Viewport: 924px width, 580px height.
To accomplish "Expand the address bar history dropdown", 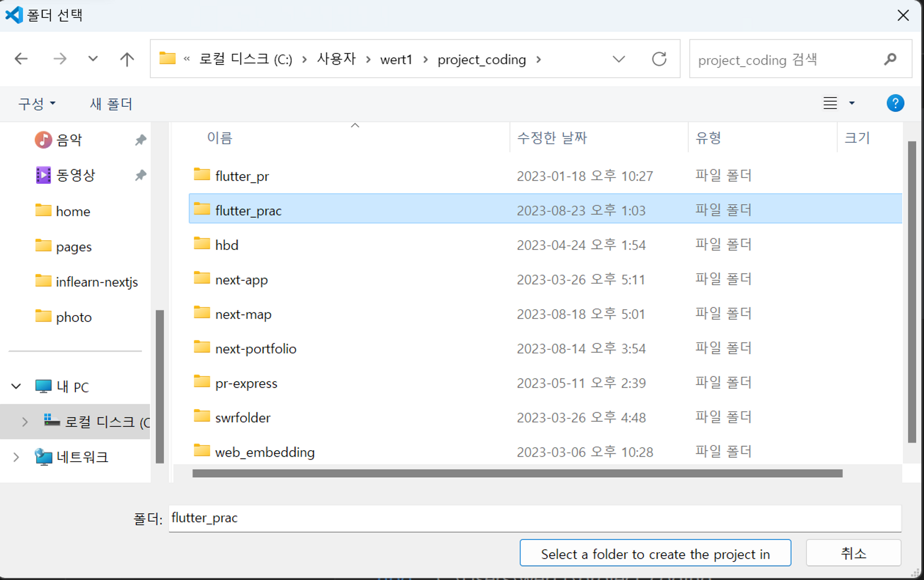I will coord(619,59).
